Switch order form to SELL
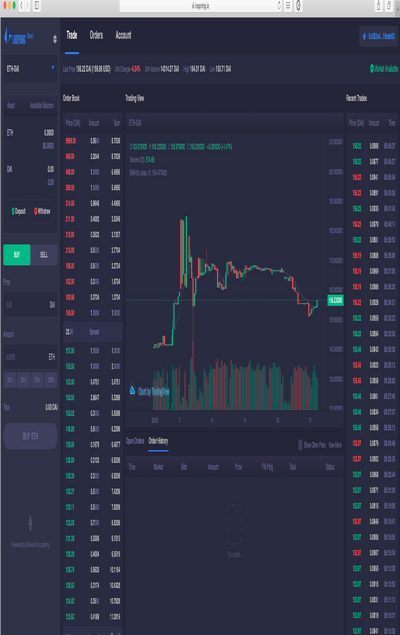 [x=44, y=255]
